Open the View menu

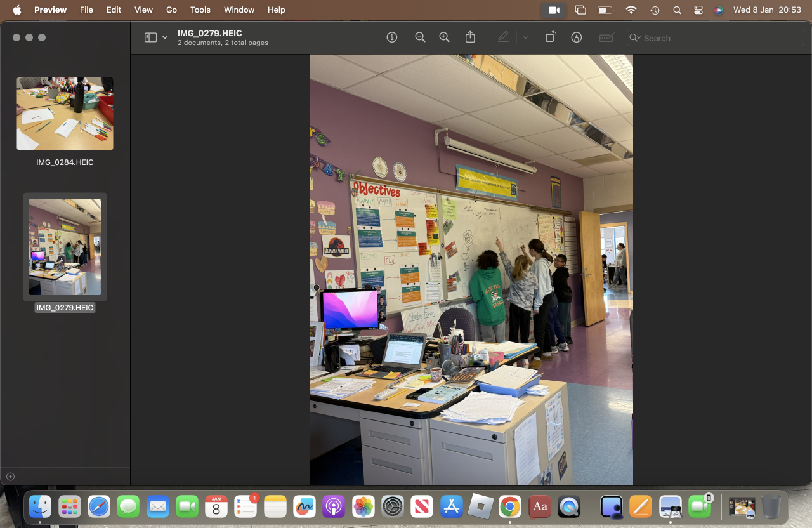click(143, 10)
